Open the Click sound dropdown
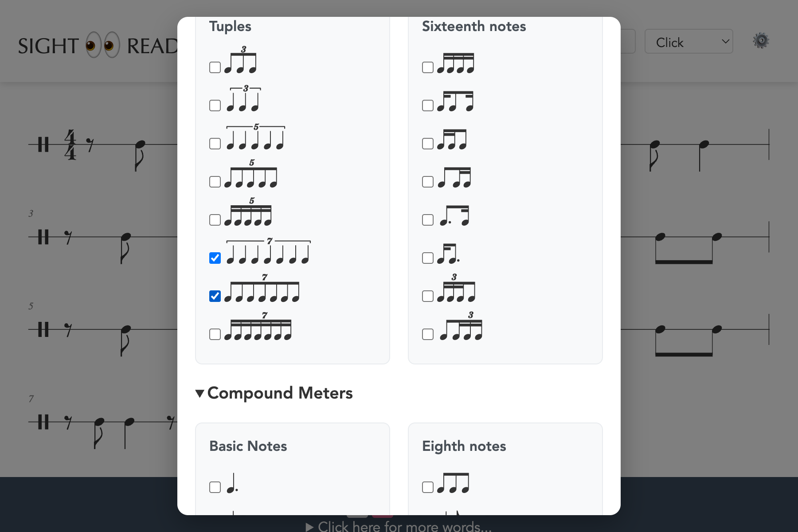 point(688,42)
